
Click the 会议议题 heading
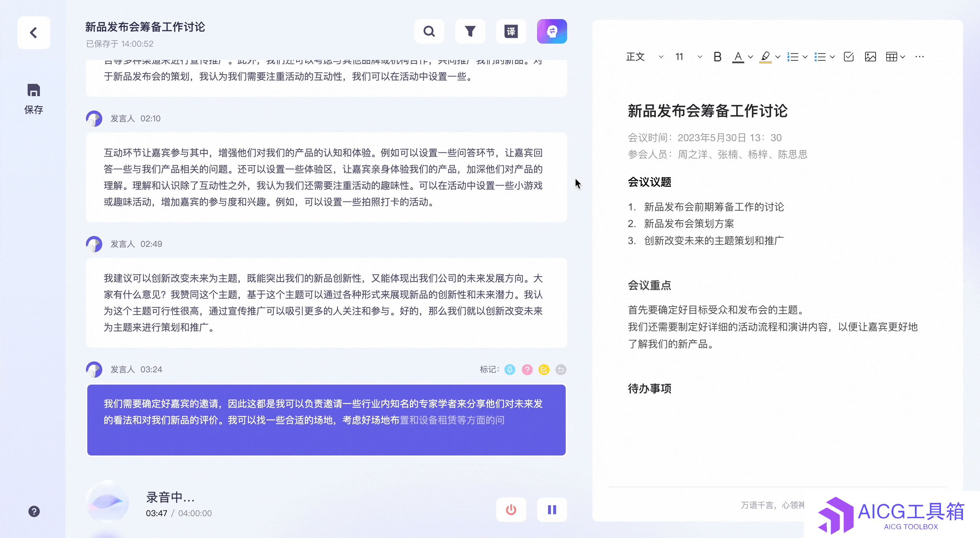tap(649, 182)
